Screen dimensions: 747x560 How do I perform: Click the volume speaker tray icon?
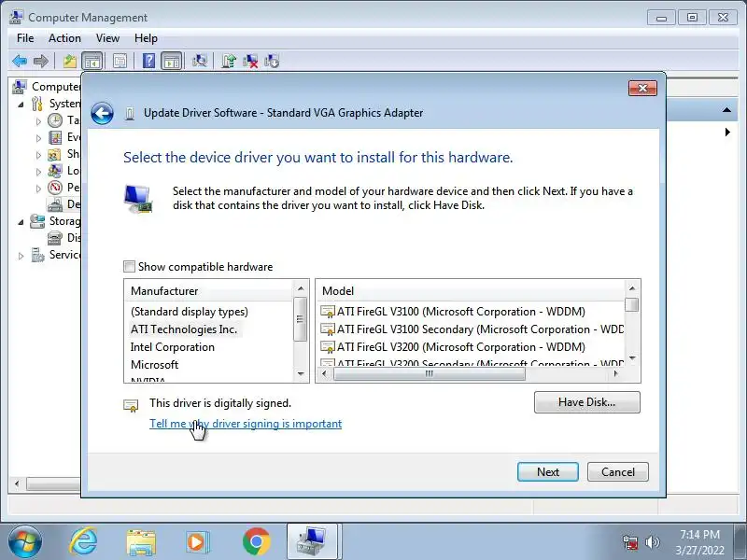click(652, 542)
